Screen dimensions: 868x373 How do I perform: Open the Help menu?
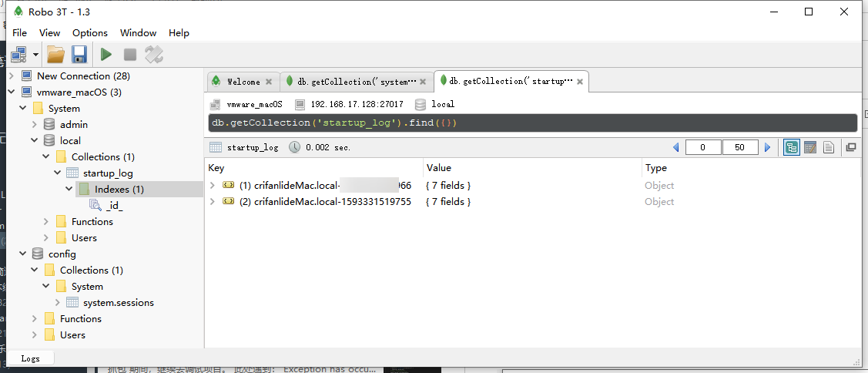click(179, 32)
